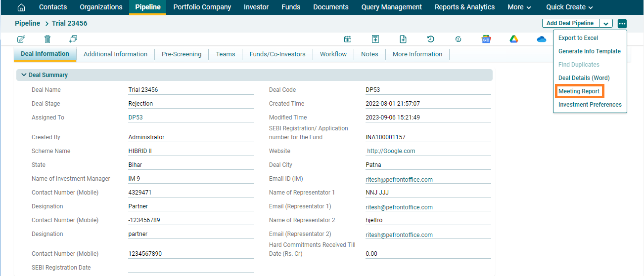The image size is (644, 276).
Task: Click the add document icon
Action: (403, 39)
